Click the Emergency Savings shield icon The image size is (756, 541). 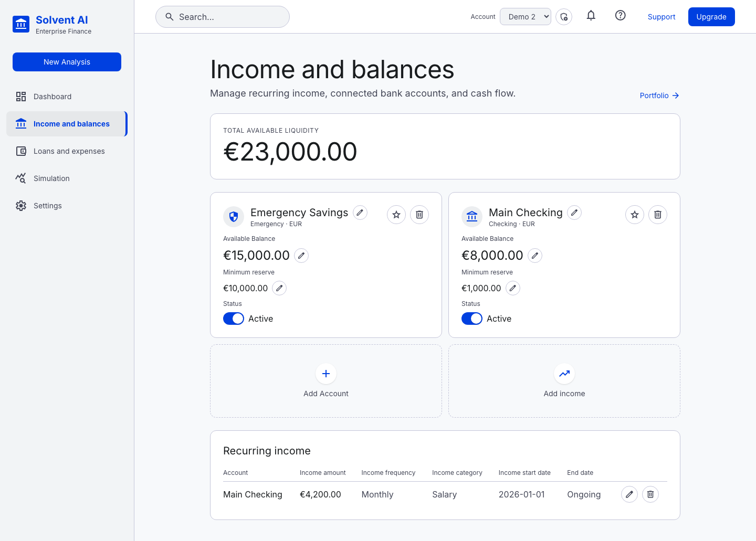234,217
